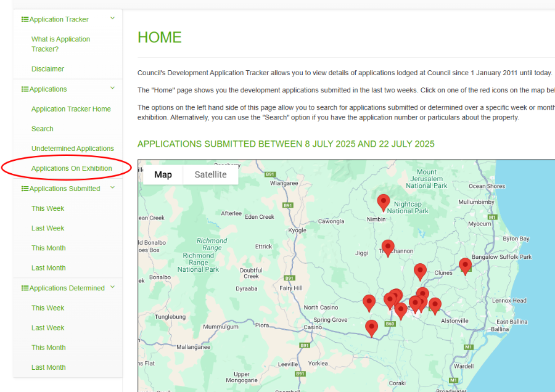Click the Byron Bay label on the map
Viewport: 555px width, 392px height.
516,239
